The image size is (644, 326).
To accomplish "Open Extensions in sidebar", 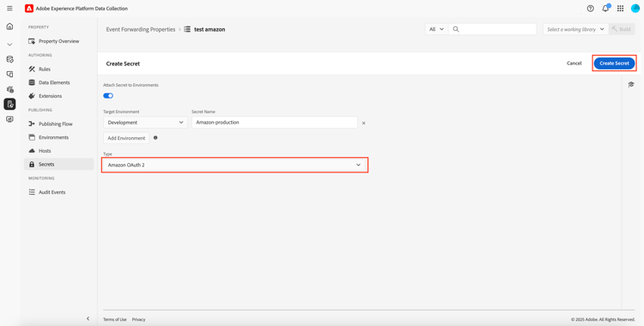I will click(x=58, y=96).
